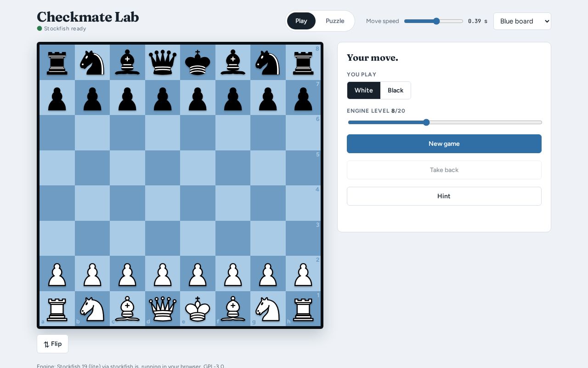This screenshot has height=368, width=588.
Task: Click the black pawn on d7
Action: point(163,98)
